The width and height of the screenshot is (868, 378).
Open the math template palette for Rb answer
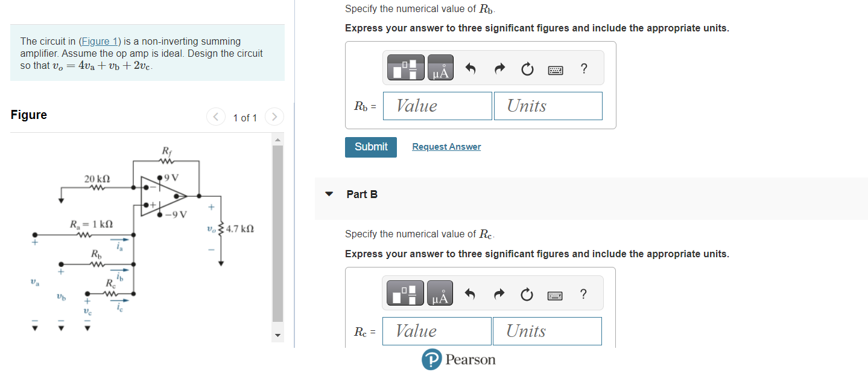404,68
